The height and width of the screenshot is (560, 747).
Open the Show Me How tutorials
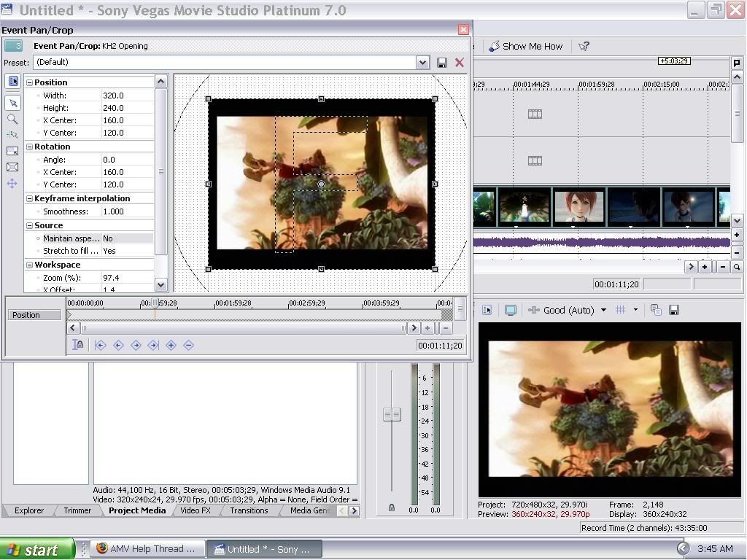526,46
